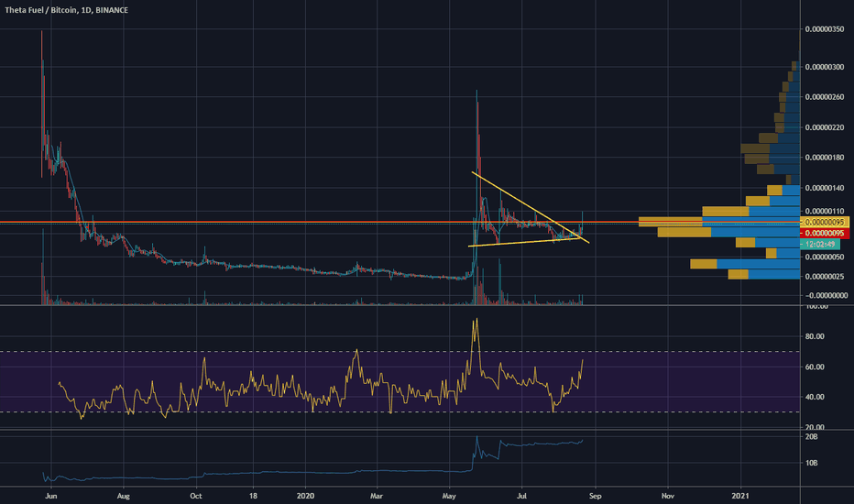The height and width of the screenshot is (504, 854).
Task: Click the 80.00 RSI scale label
Action: [x=815, y=336]
